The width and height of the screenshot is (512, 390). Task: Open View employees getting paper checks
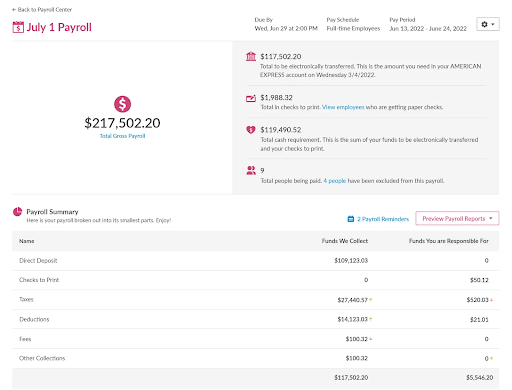point(343,107)
